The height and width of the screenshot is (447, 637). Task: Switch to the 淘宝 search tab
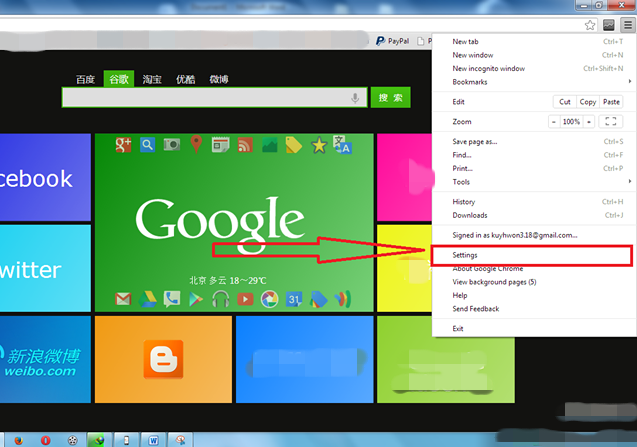pos(152,79)
